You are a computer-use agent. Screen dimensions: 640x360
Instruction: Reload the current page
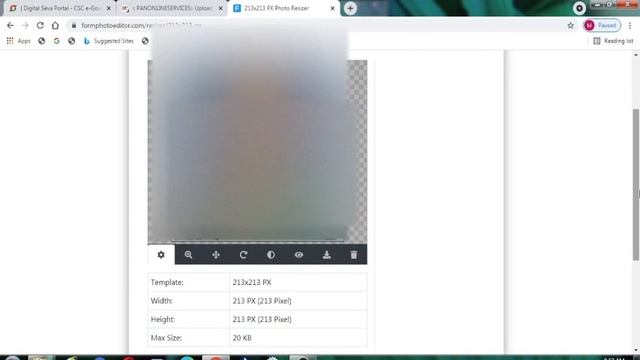(40, 25)
